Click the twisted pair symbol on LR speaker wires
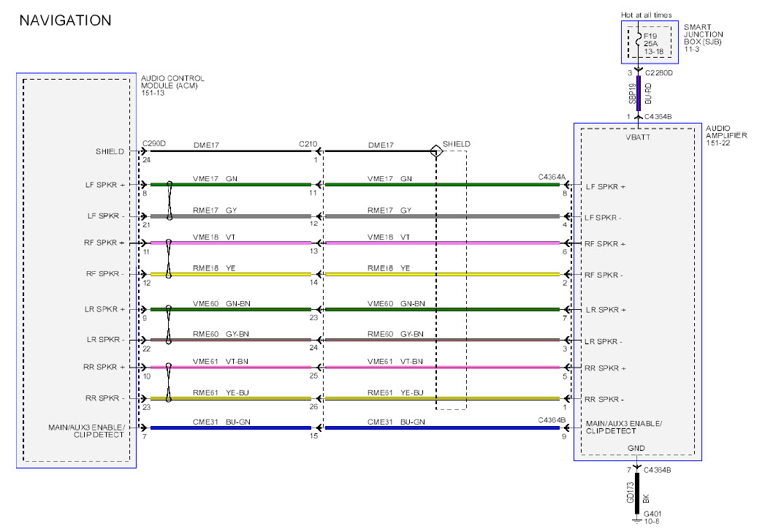 [170, 324]
